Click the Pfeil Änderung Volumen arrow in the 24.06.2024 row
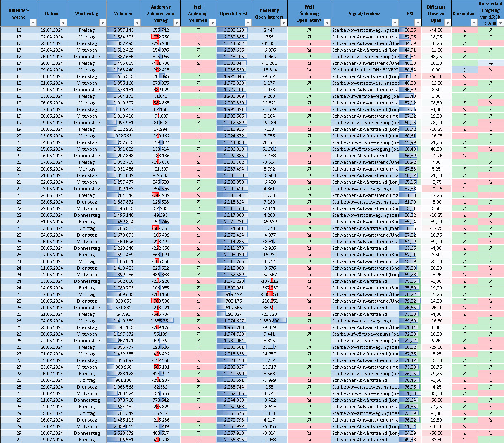The image size is (504, 443). (198, 321)
